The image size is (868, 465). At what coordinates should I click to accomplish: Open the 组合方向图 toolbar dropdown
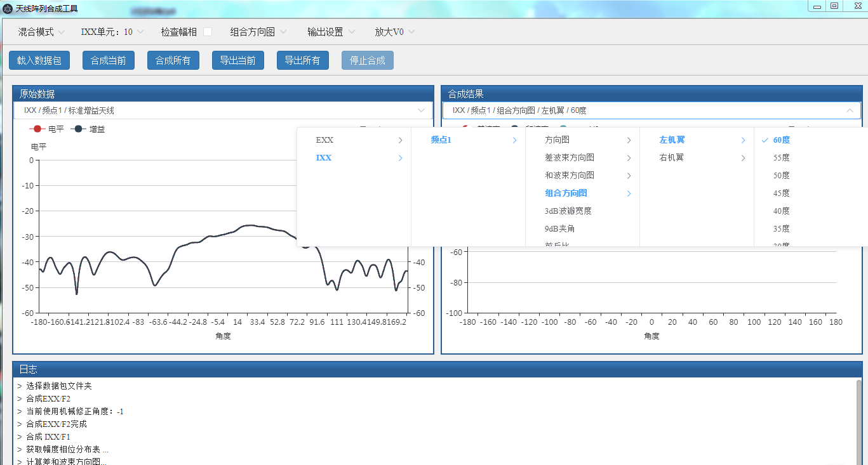coord(258,32)
